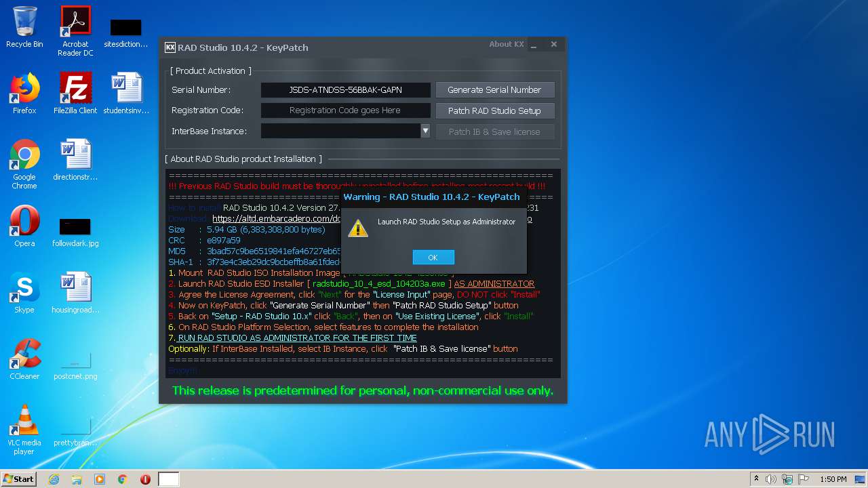Open CCleaner desktop shortcut
Image resolution: width=868 pixels, height=488 pixels.
point(24,359)
